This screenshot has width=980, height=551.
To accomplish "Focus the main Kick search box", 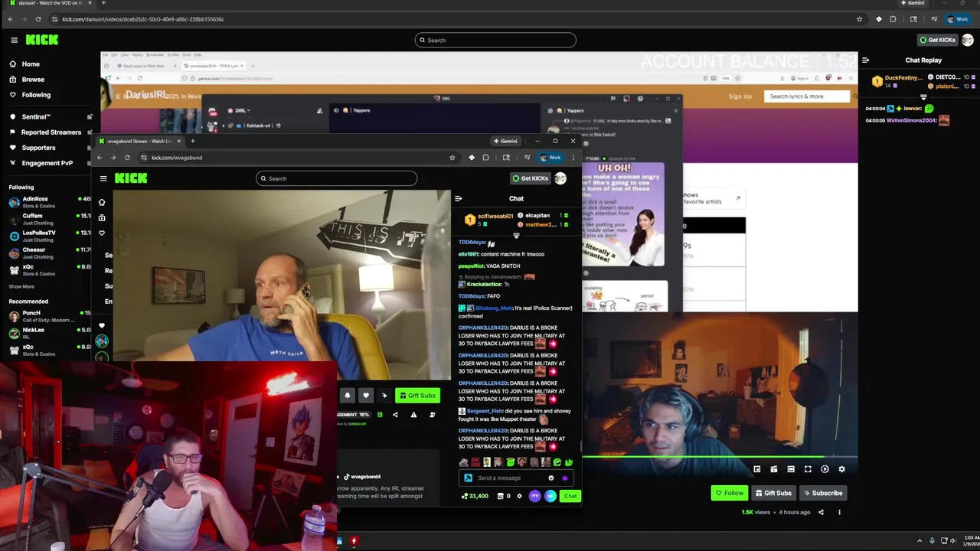I will click(x=495, y=40).
